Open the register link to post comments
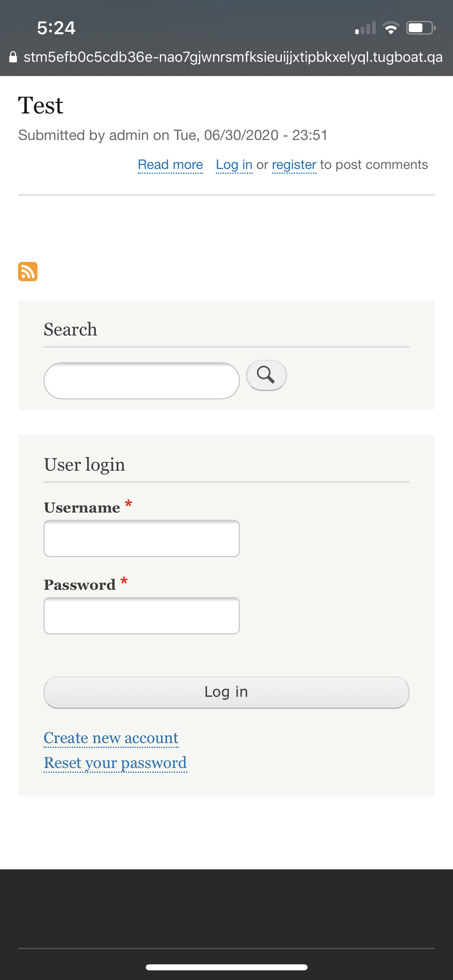This screenshot has height=980, width=453. [294, 165]
